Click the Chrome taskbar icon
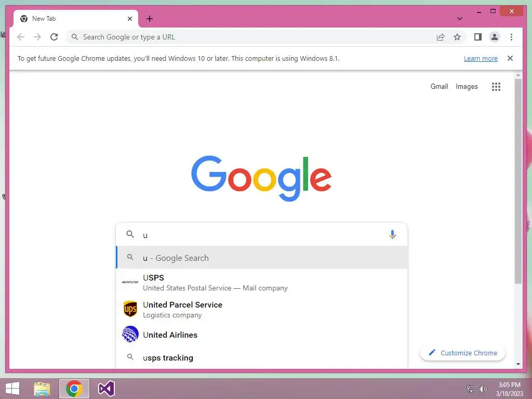 click(x=74, y=389)
